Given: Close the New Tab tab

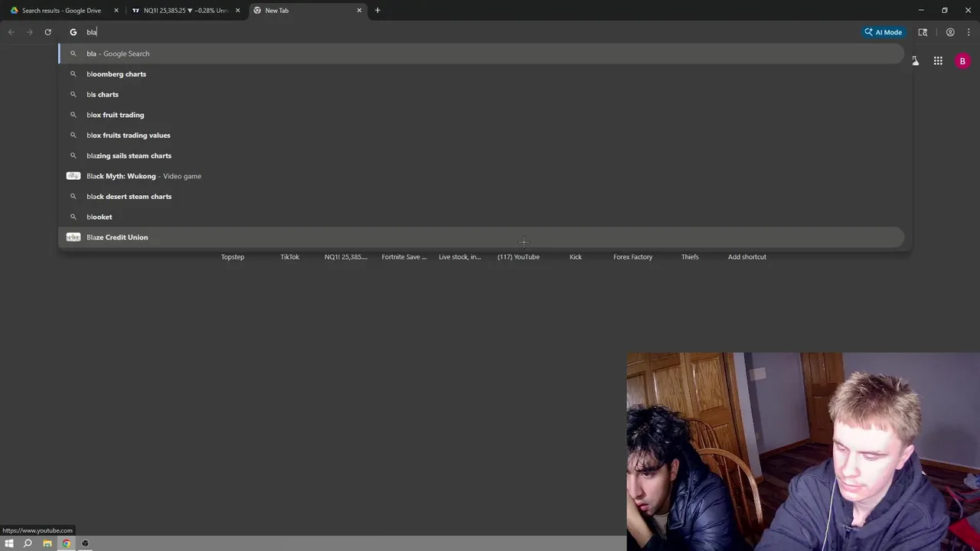Looking at the screenshot, I should pos(359,11).
